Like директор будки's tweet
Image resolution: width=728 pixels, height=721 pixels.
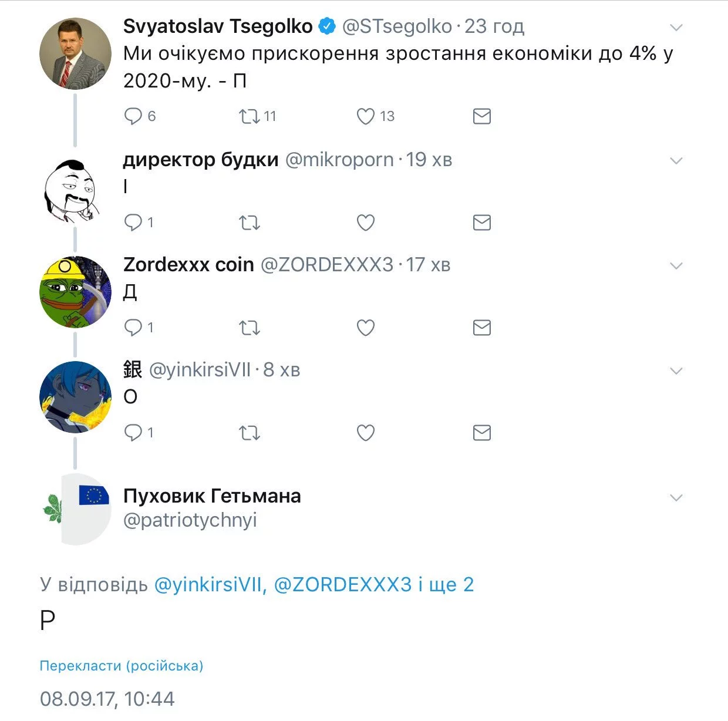click(x=366, y=223)
